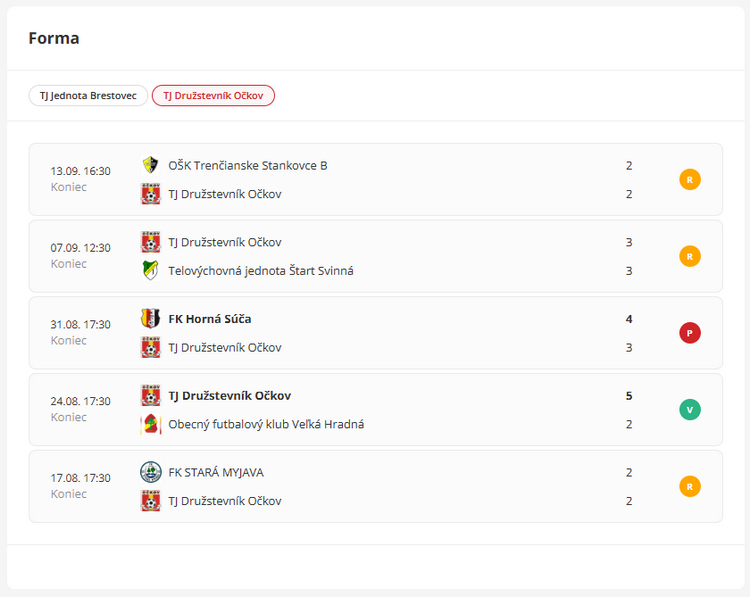Click red P loss badge
Screen dimensions: 750x597
point(690,333)
